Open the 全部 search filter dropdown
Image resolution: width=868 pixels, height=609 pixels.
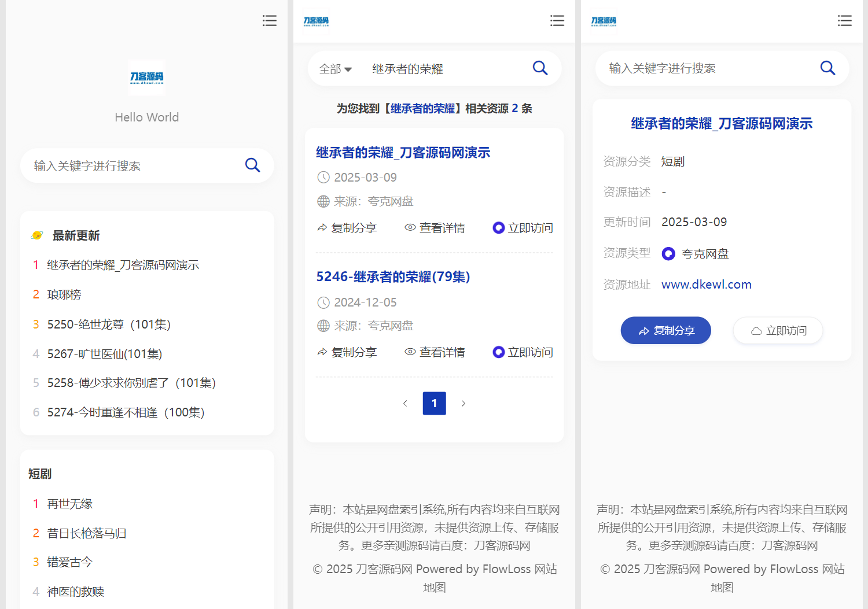336,68
